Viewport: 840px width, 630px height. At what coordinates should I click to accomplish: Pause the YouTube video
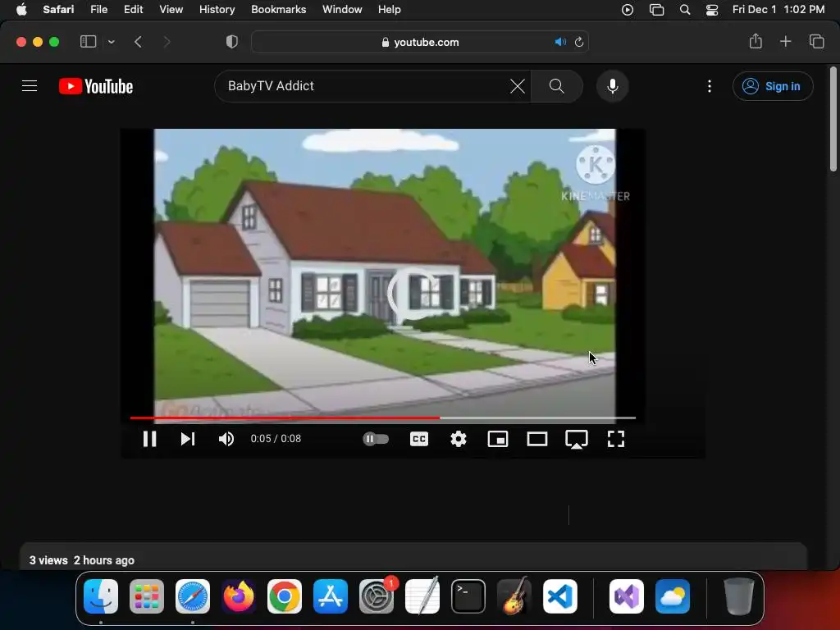click(x=149, y=439)
